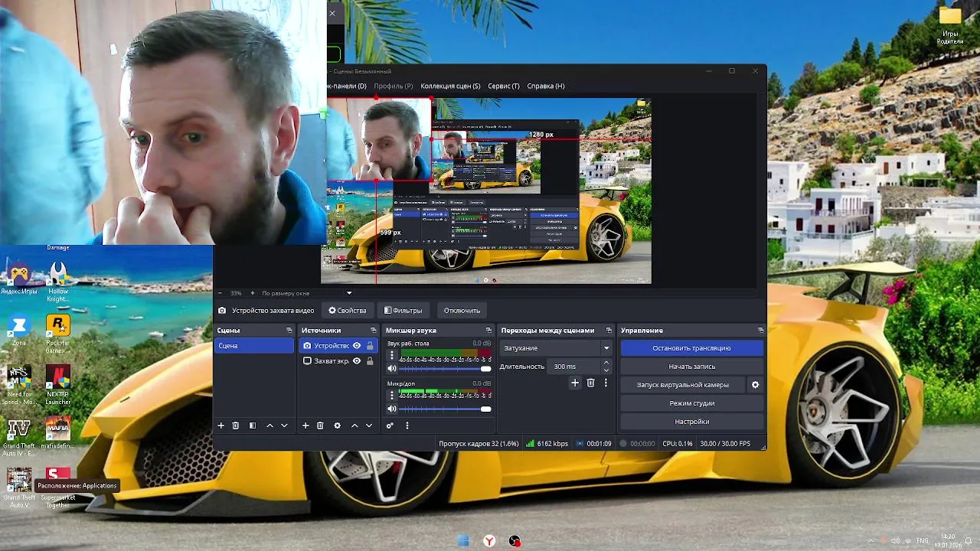Click Запуск виртуальной камеры button
Viewport: 980px width, 551px height.
point(683,385)
